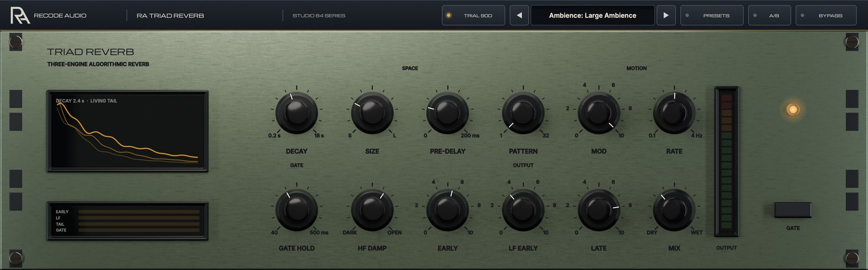Click the 'GATE' section label above Gate Hold
Viewport: 868px width, 270px height.
click(x=296, y=165)
